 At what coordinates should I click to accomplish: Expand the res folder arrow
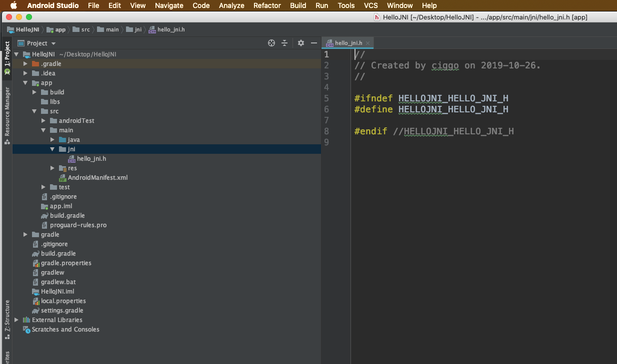tap(52, 168)
